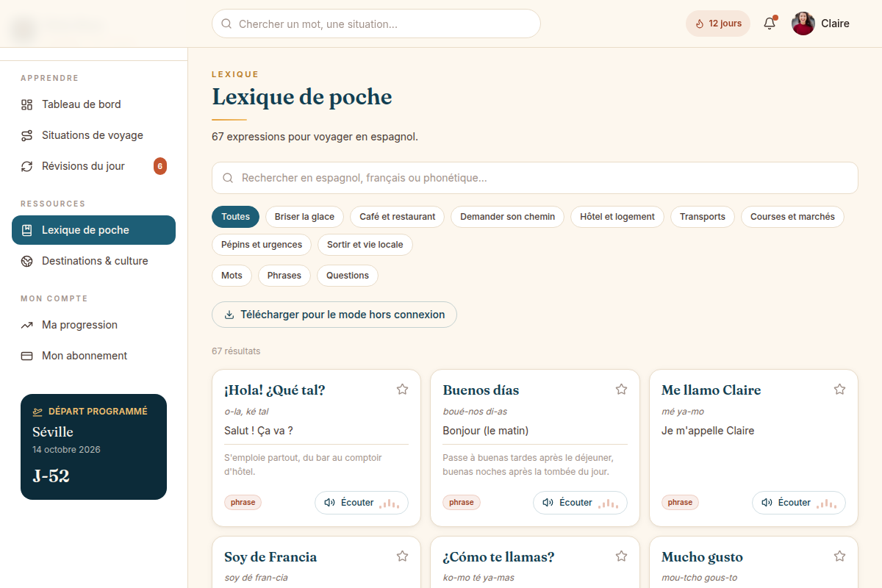Open Mon abonnement in the sidebar
Image resolution: width=882 pixels, height=588 pixels.
coord(93,356)
